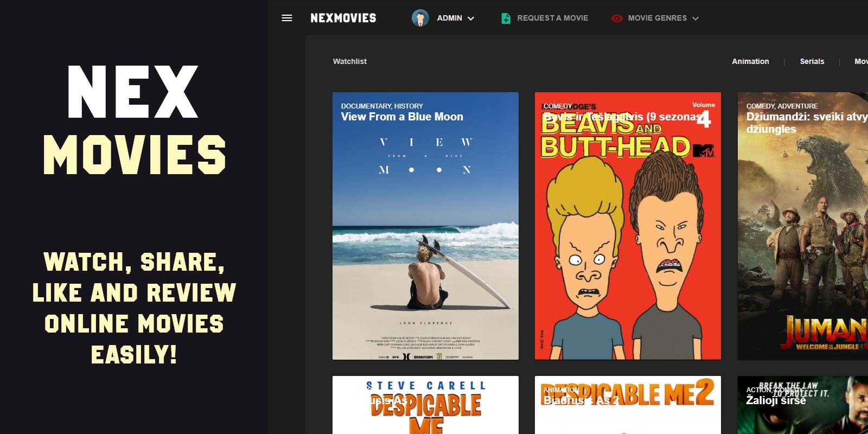Click the Animation label on Despicable Me 2
This screenshot has width=868, height=434.
tap(561, 390)
